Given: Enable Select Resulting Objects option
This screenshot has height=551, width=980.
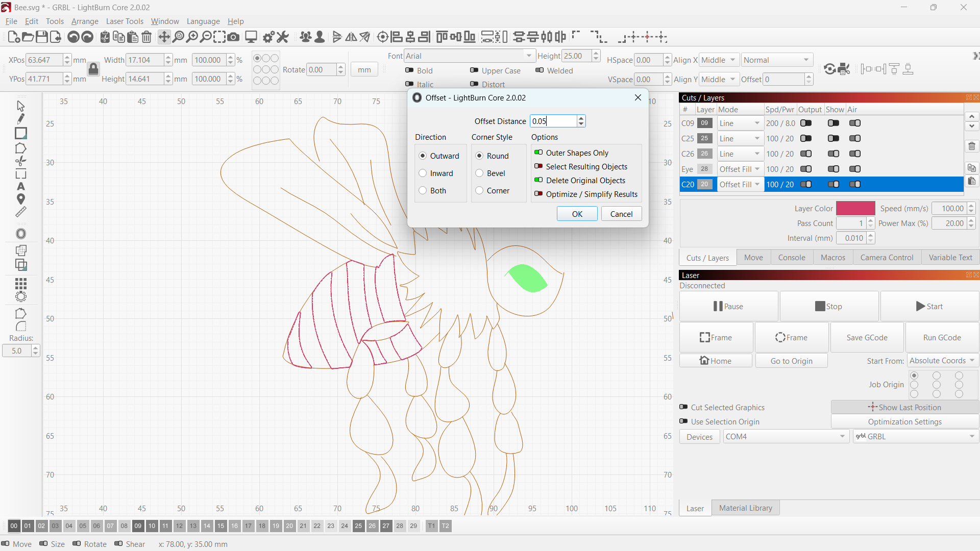Looking at the screenshot, I should [538, 166].
